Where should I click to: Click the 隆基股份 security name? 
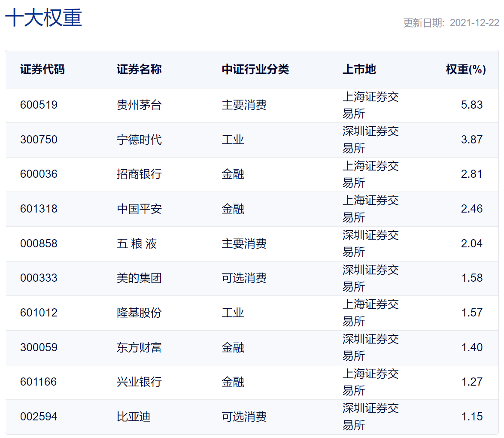(x=139, y=313)
